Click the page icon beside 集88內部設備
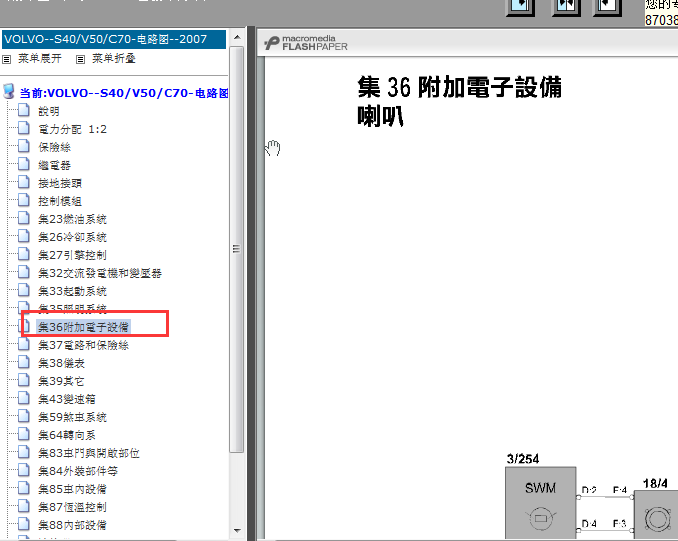678x541 pixels. pyautogui.click(x=24, y=524)
